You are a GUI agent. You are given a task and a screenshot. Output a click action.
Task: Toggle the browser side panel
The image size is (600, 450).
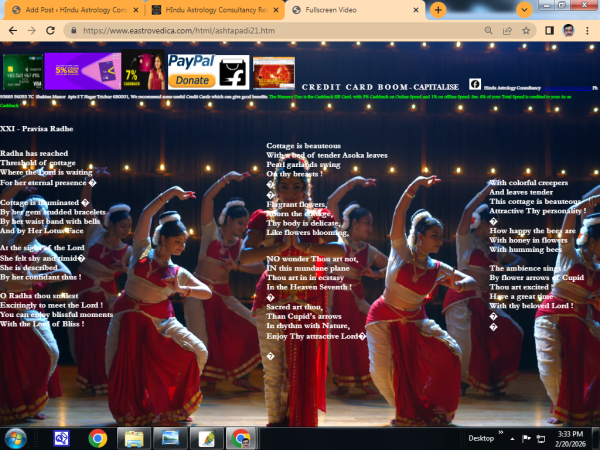click(549, 30)
